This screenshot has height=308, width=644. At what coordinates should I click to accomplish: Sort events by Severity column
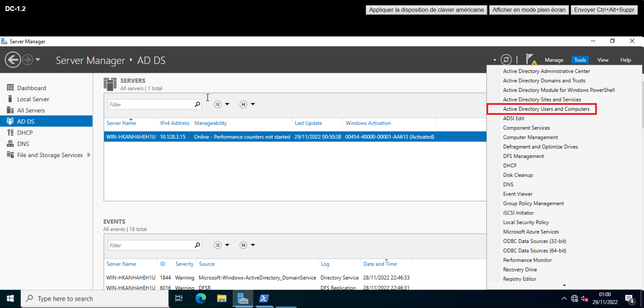pos(184,264)
